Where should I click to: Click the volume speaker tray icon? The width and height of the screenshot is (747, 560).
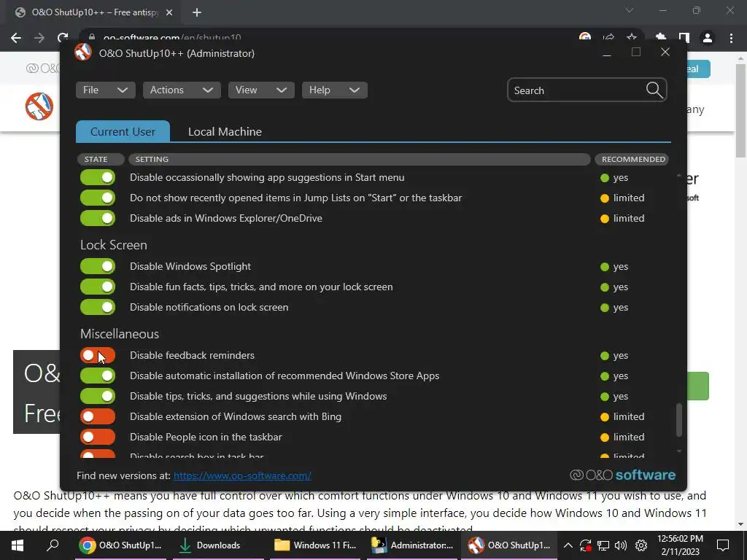621,545
